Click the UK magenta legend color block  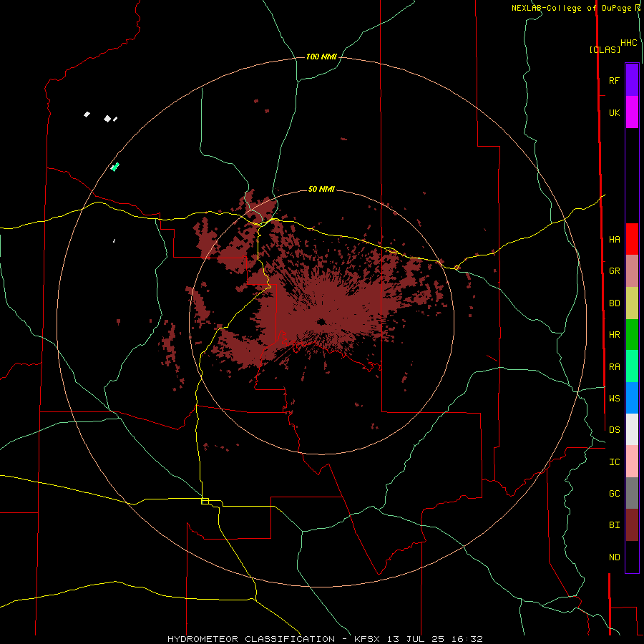(x=632, y=112)
